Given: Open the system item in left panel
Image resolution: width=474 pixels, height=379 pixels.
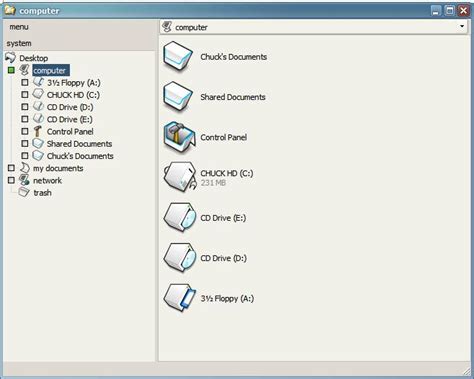Looking at the screenshot, I should [19, 43].
